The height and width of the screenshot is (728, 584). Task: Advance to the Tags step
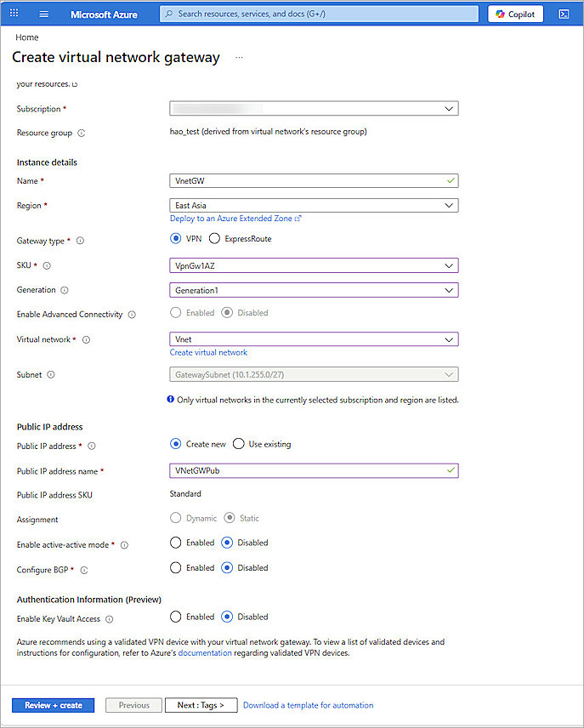tap(201, 705)
